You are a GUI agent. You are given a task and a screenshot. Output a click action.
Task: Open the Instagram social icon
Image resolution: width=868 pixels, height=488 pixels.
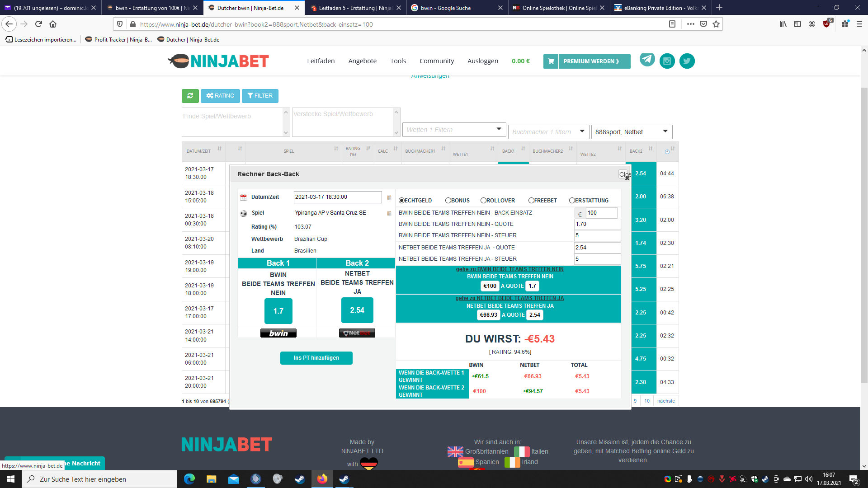pos(667,61)
